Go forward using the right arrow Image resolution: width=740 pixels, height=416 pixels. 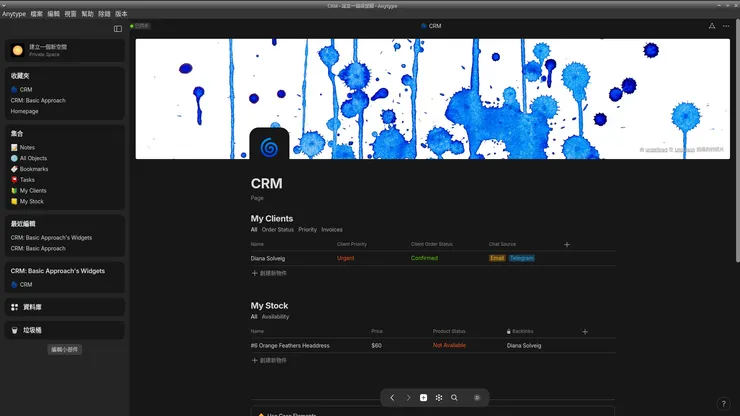click(408, 398)
